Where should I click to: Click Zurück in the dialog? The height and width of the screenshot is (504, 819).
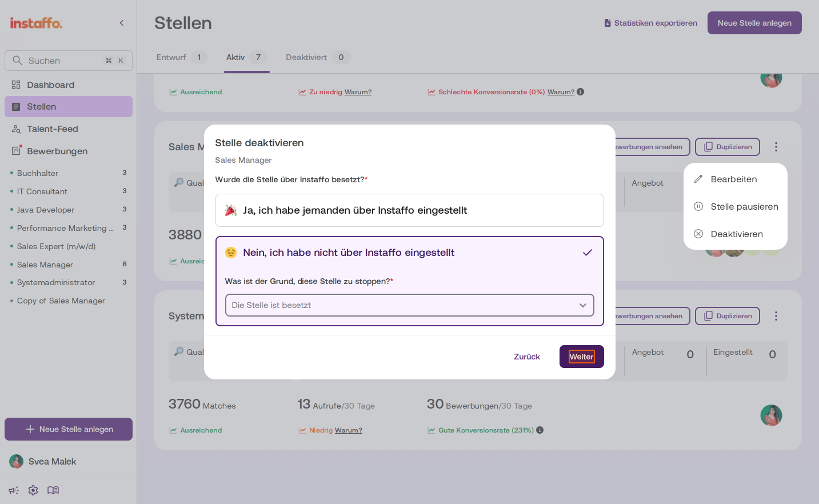click(527, 357)
